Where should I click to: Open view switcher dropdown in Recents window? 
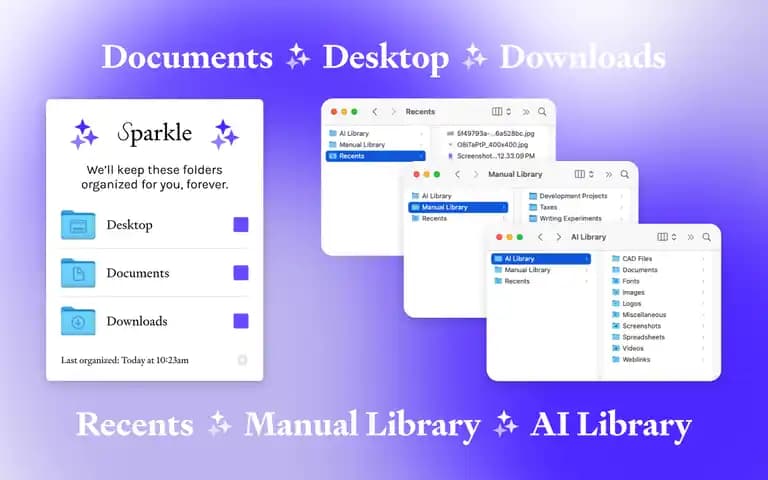[x=502, y=112]
